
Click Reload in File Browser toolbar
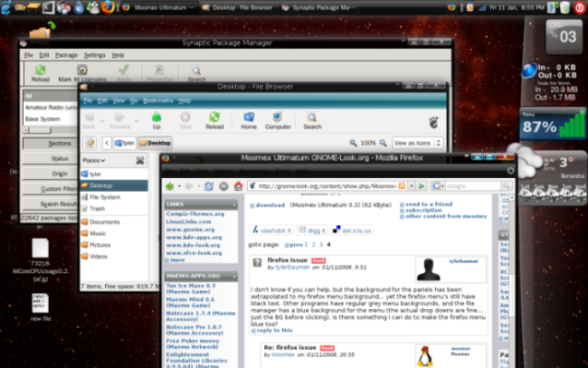click(214, 118)
